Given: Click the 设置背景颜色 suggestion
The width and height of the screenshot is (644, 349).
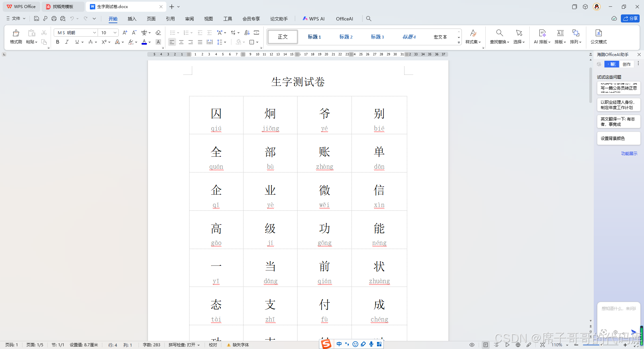Looking at the screenshot, I should (x=619, y=138).
